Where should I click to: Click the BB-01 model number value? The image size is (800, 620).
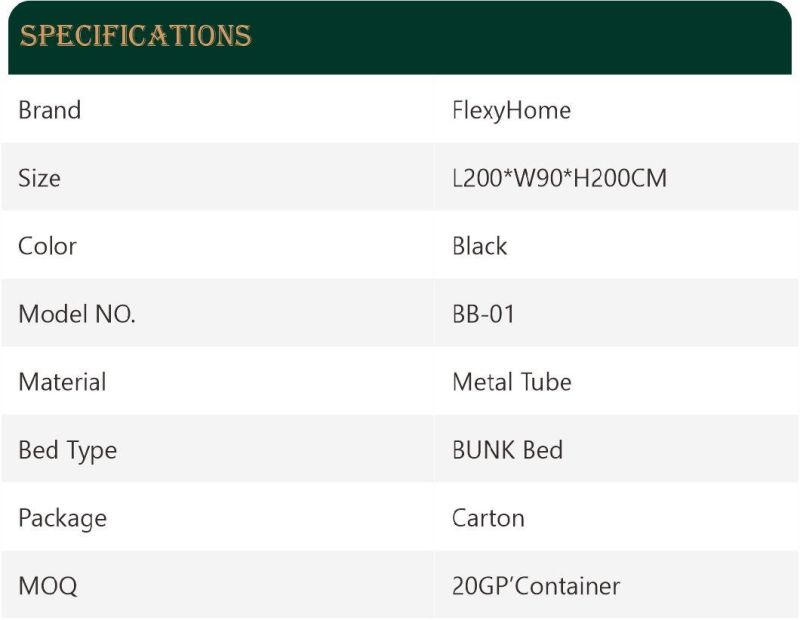(x=483, y=314)
